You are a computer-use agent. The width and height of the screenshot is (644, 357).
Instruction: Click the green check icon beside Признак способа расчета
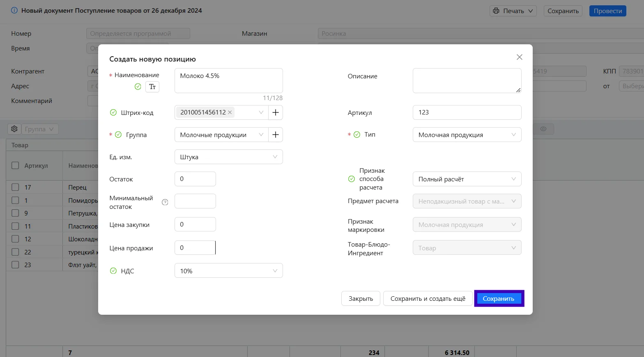point(352,179)
